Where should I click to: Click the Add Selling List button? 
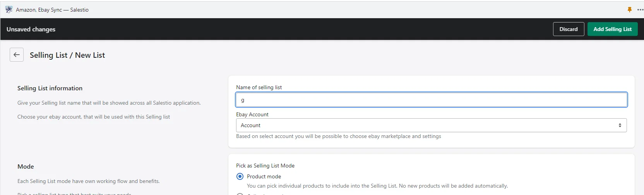(612, 29)
